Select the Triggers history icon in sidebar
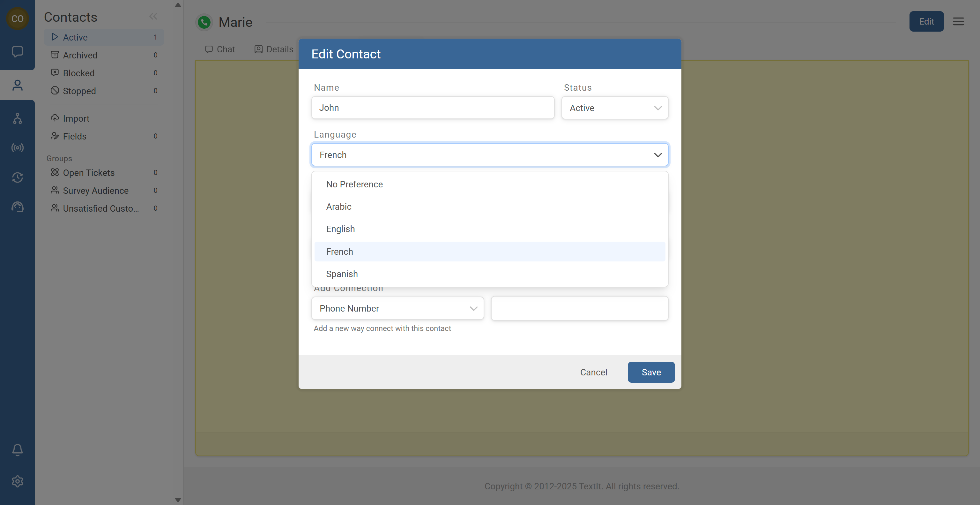The width and height of the screenshot is (980, 505). (18, 177)
